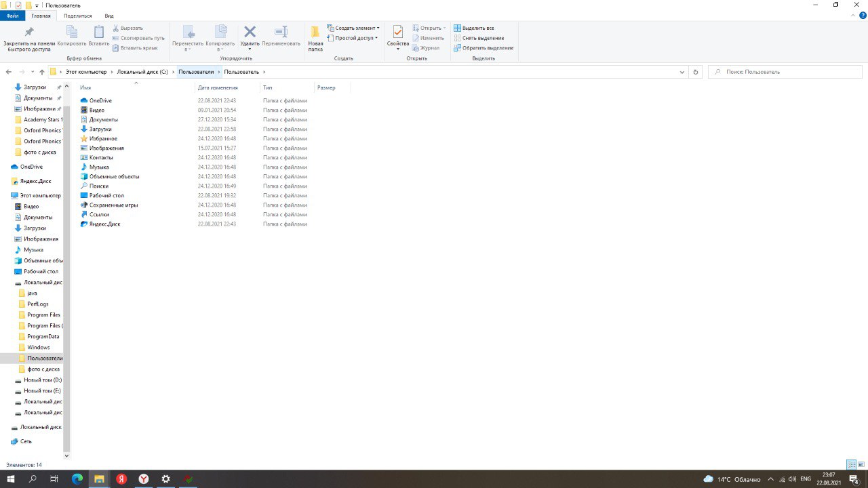The width and height of the screenshot is (868, 488).
Task: Open Settings gear on taskbar
Action: tap(165, 479)
